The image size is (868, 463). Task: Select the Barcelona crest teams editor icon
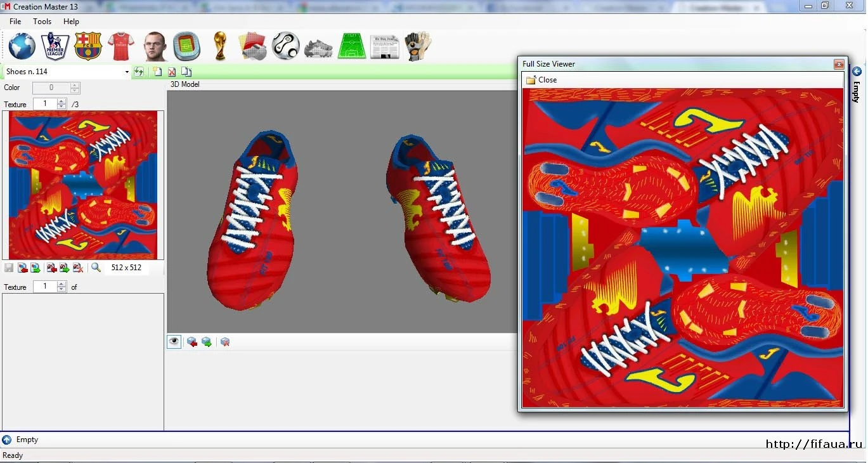click(x=88, y=46)
